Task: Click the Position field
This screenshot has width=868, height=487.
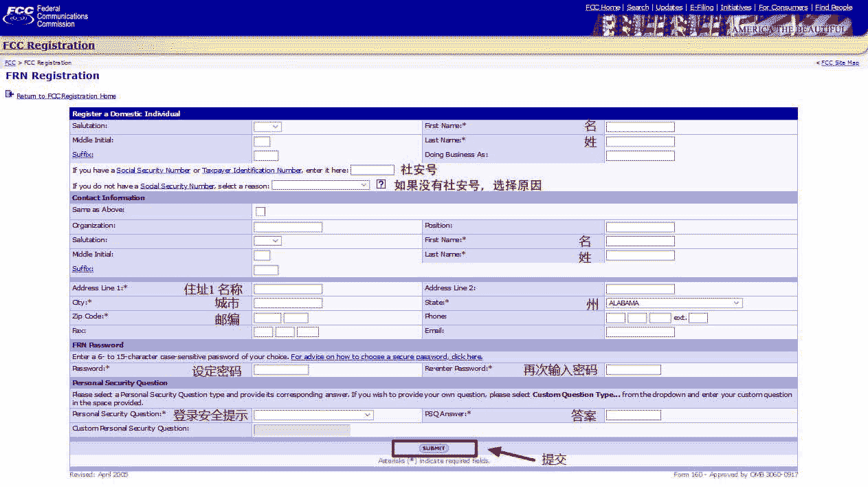Action: pos(640,227)
